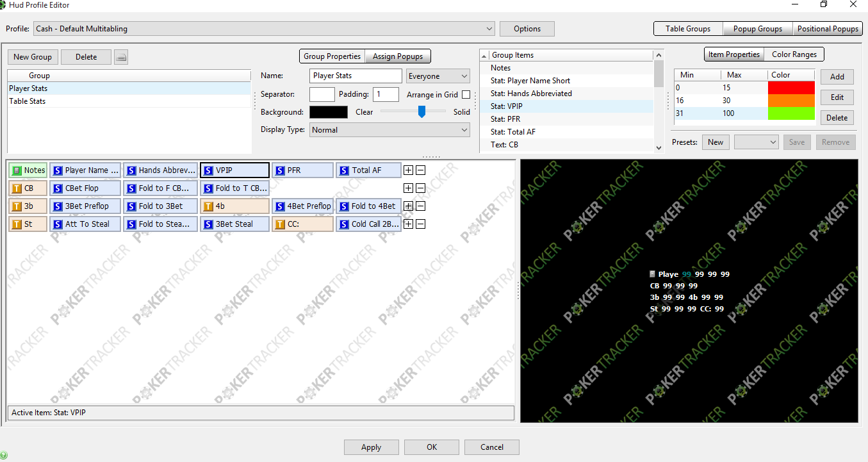Screen dimensions: 868x462
Task: Click the keyboard icon next to Delete
Action: 121,57
